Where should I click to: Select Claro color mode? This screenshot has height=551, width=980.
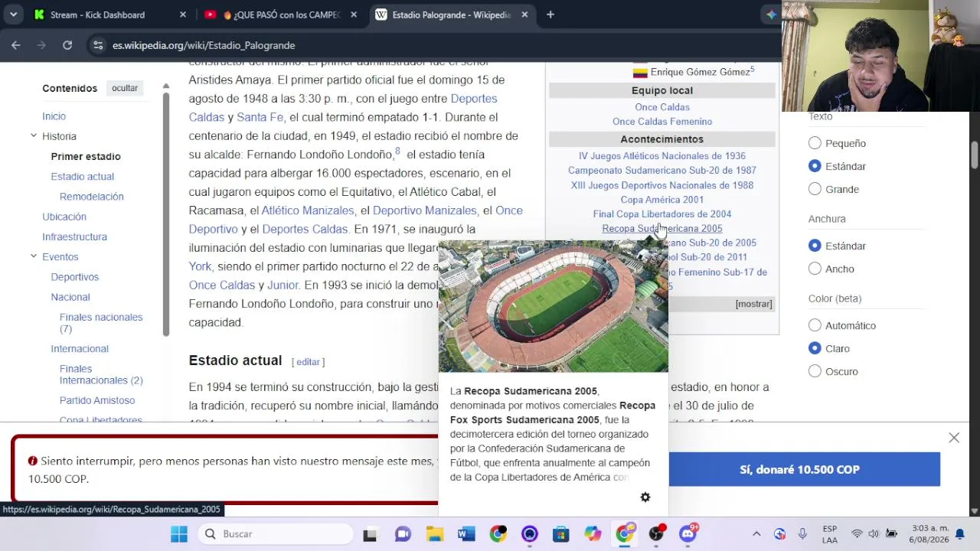[815, 348]
